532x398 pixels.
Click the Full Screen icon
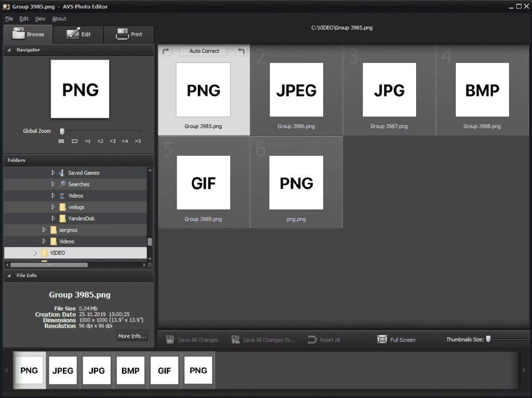pyautogui.click(x=382, y=339)
